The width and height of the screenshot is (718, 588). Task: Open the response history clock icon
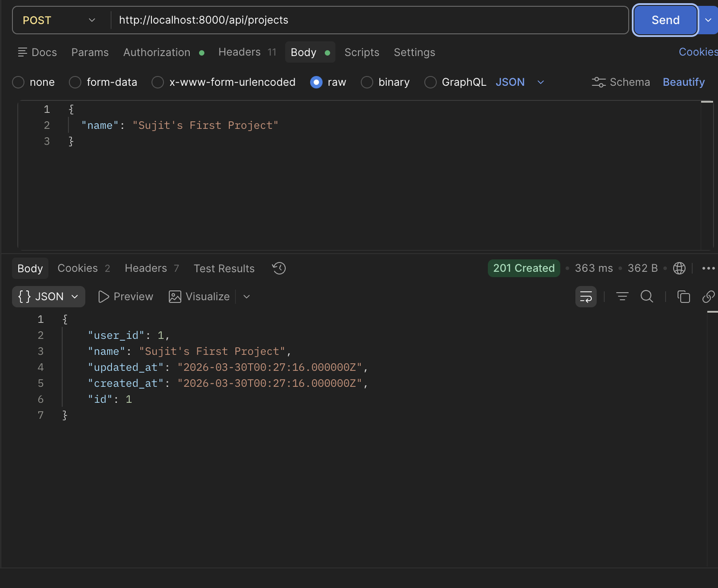(x=279, y=268)
